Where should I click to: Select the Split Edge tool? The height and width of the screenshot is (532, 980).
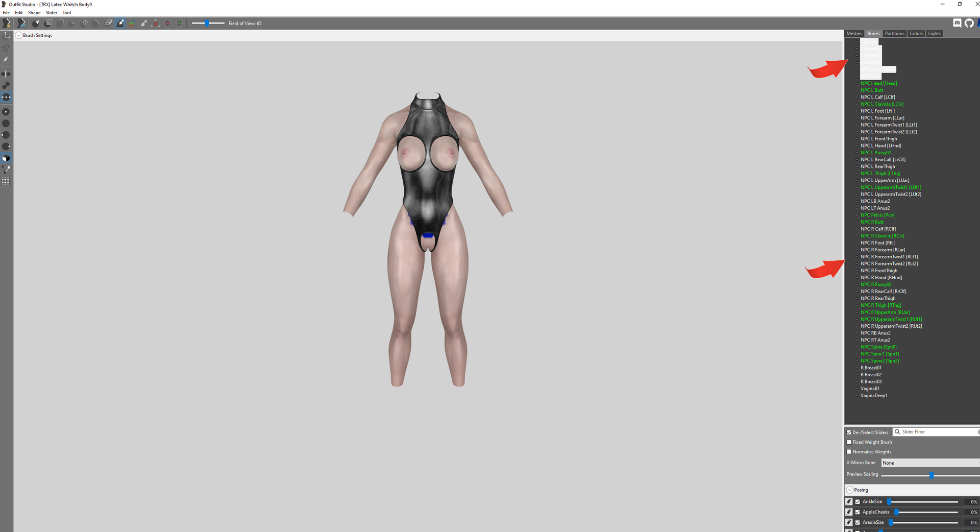pos(179,23)
